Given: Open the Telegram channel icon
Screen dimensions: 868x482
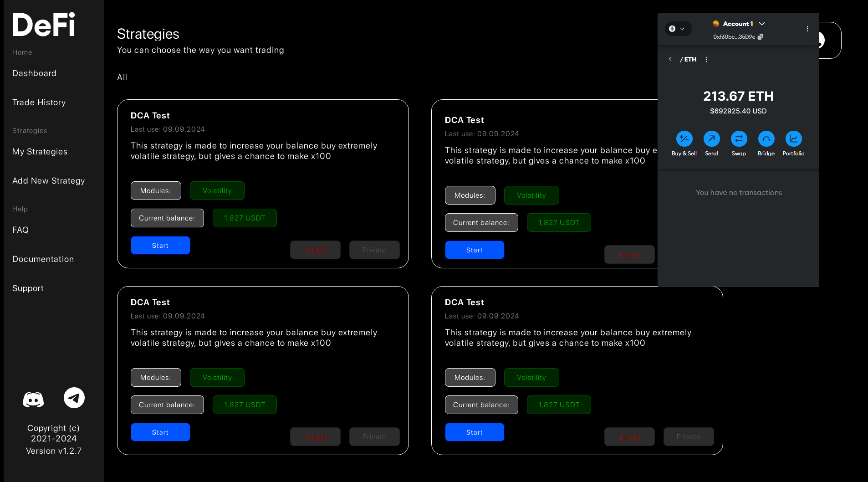Looking at the screenshot, I should click(x=74, y=398).
